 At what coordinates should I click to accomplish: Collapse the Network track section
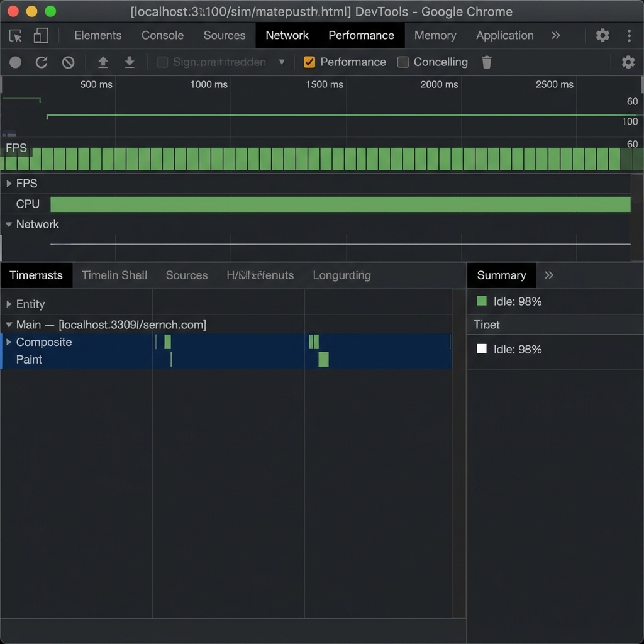[9, 225]
